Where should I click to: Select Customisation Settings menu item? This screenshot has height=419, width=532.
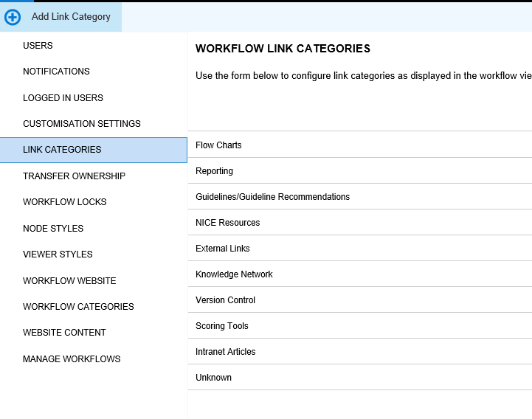coord(81,124)
